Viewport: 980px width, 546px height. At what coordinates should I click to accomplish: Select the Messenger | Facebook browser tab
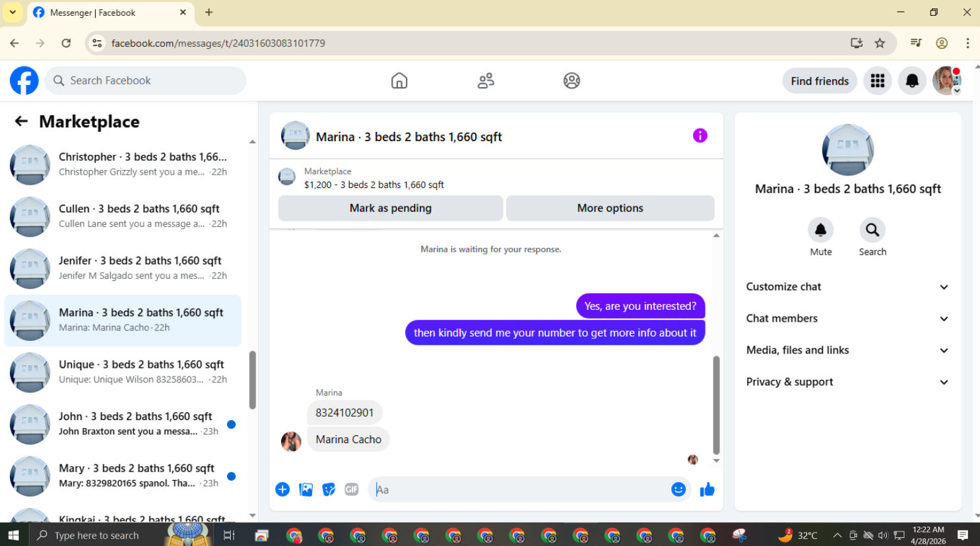[x=110, y=13]
